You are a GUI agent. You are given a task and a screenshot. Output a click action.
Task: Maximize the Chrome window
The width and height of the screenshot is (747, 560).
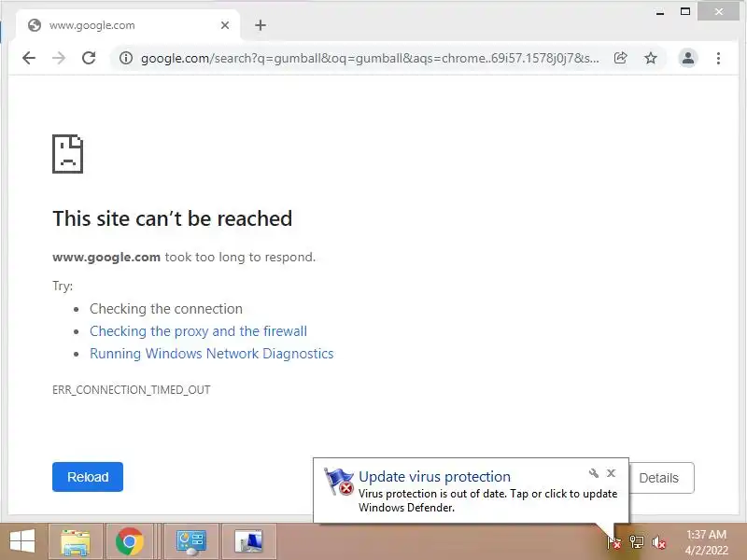click(685, 12)
